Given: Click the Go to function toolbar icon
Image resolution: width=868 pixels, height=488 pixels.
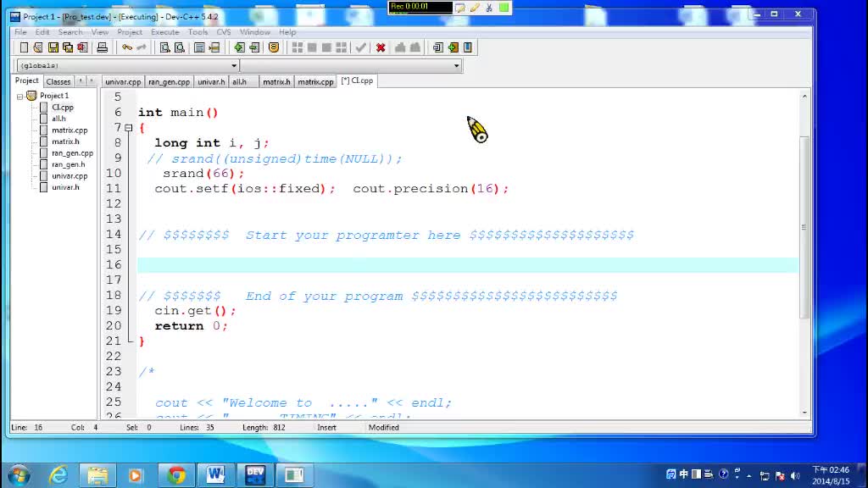Looking at the screenshot, I should (x=199, y=47).
